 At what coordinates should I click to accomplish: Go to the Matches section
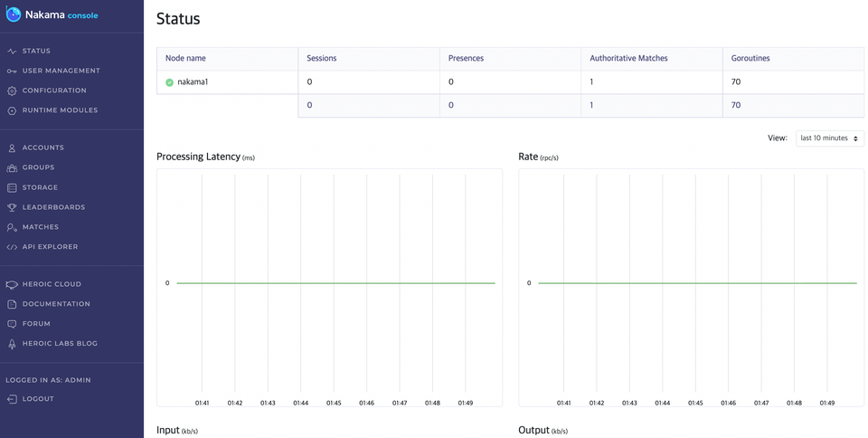point(40,227)
